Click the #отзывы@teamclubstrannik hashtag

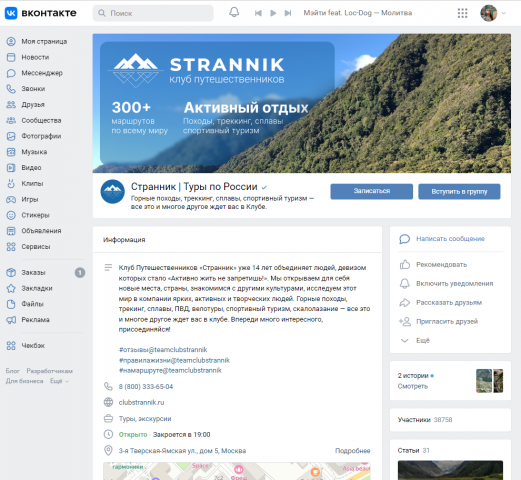click(163, 350)
